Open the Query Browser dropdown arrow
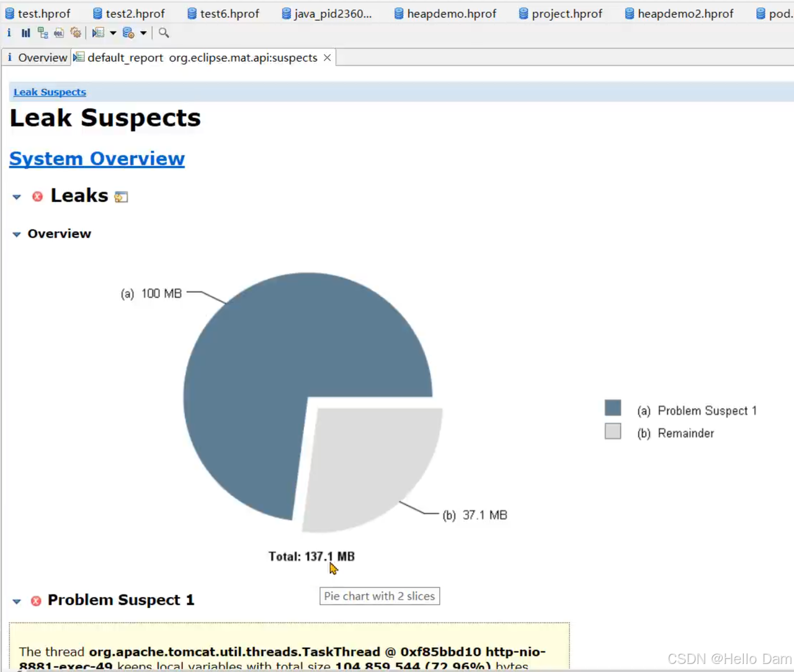Viewport: 794px width, 672px height. coord(143,33)
